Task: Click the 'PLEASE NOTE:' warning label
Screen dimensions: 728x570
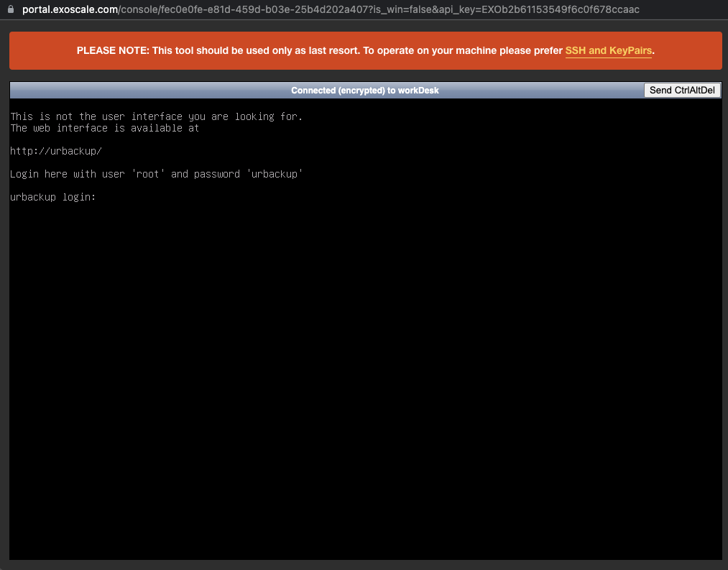Action: 113,51
